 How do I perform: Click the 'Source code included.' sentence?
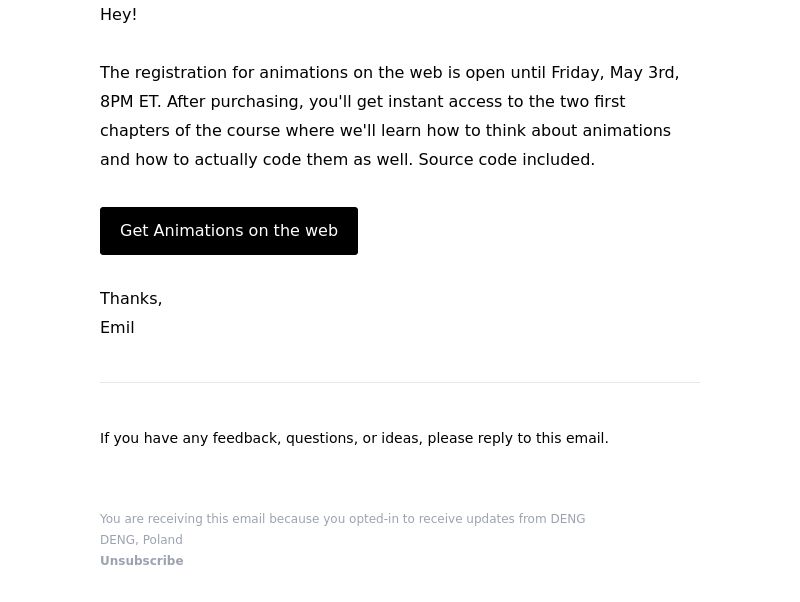[507, 160]
